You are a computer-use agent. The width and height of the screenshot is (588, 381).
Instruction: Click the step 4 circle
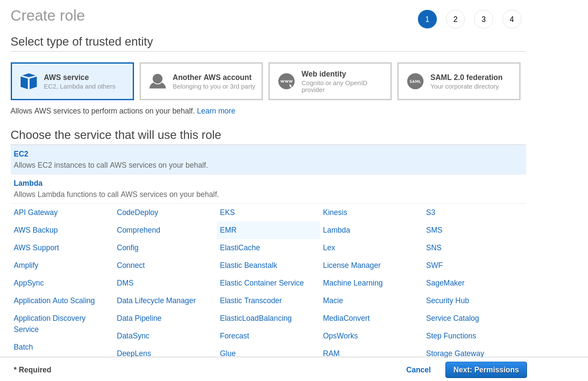512,19
